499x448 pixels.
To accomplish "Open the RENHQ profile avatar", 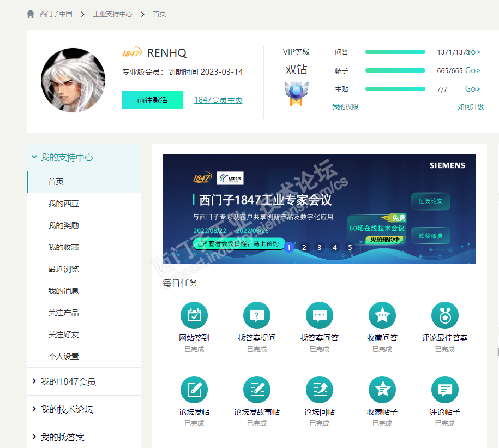I will [73, 80].
